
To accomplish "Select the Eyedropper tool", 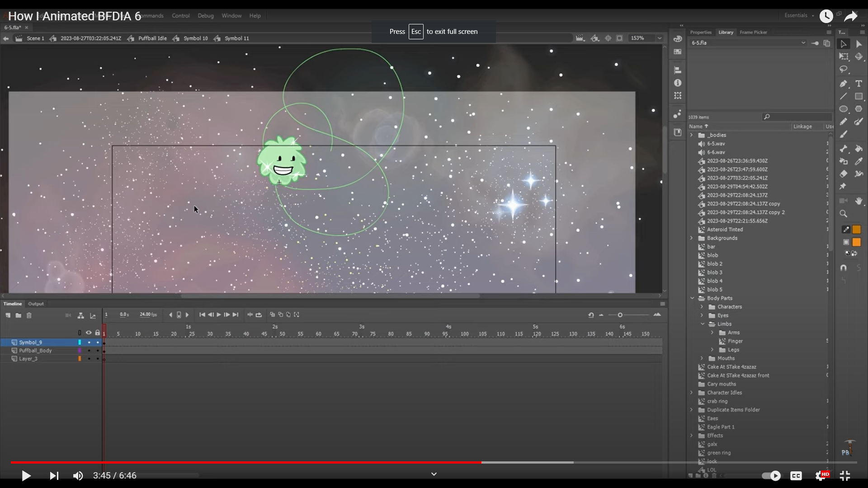I will [x=859, y=161].
